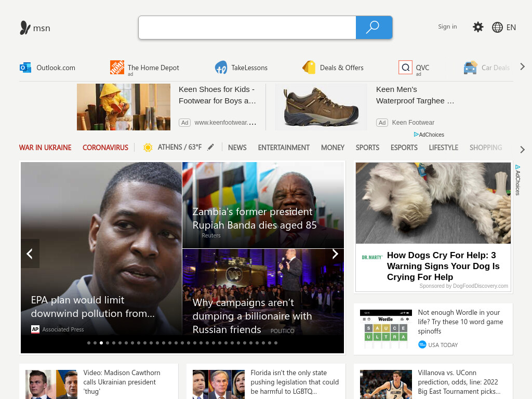Select the fourth carousel dot
532x399 pixels.
tap(108, 343)
